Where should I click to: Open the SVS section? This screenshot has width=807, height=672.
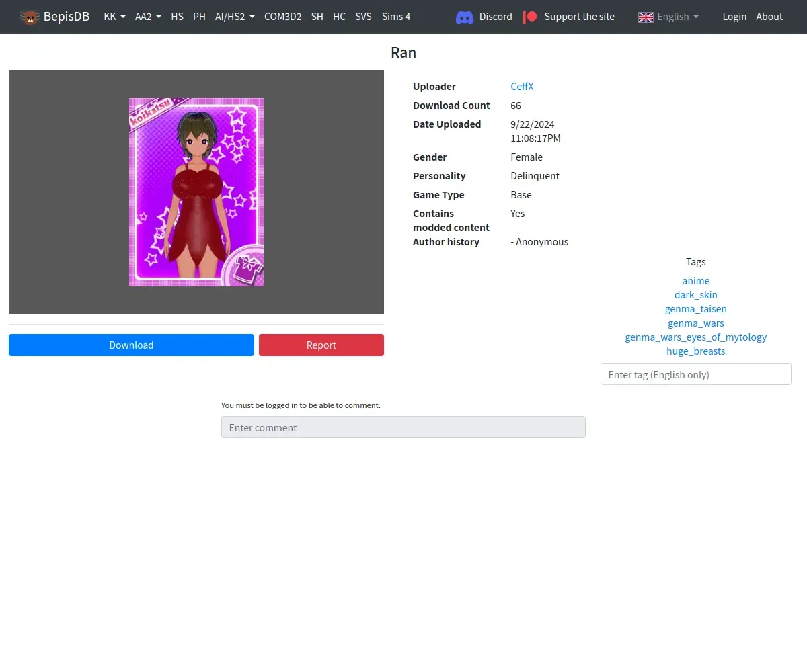click(x=363, y=17)
